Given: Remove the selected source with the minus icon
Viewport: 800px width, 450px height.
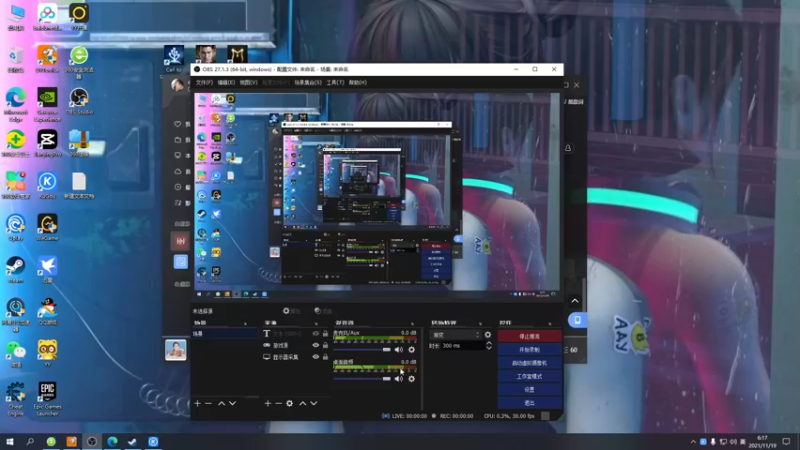Looking at the screenshot, I should pyautogui.click(x=279, y=404).
